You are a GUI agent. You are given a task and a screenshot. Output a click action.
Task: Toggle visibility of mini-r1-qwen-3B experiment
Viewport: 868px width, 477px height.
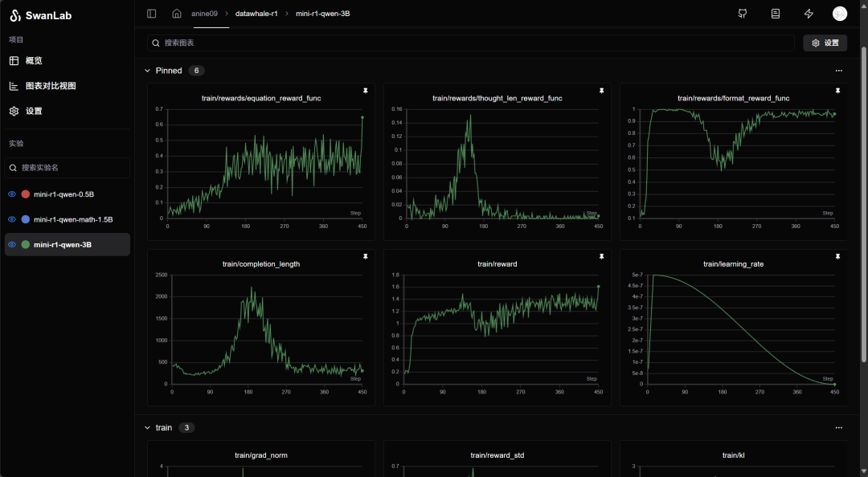coord(12,245)
